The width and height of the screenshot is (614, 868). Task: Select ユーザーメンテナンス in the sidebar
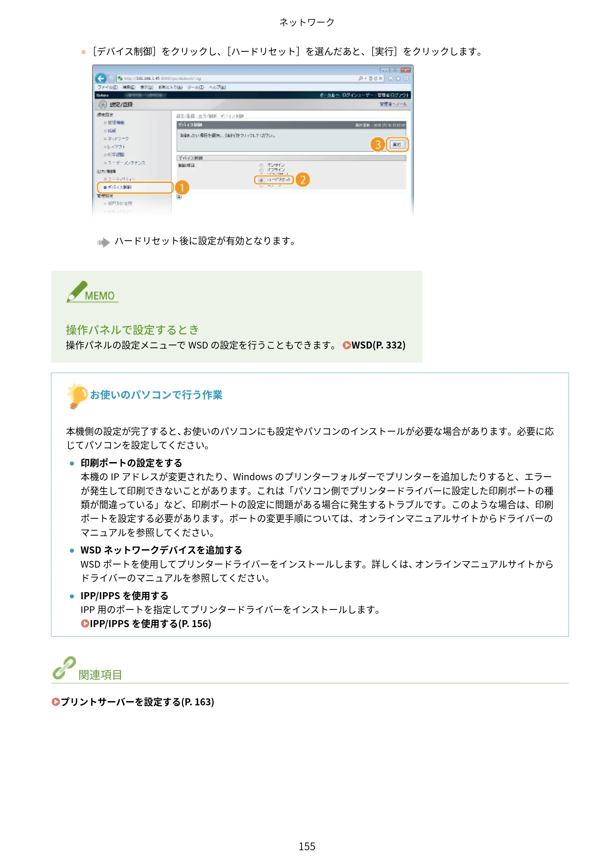[x=126, y=163]
